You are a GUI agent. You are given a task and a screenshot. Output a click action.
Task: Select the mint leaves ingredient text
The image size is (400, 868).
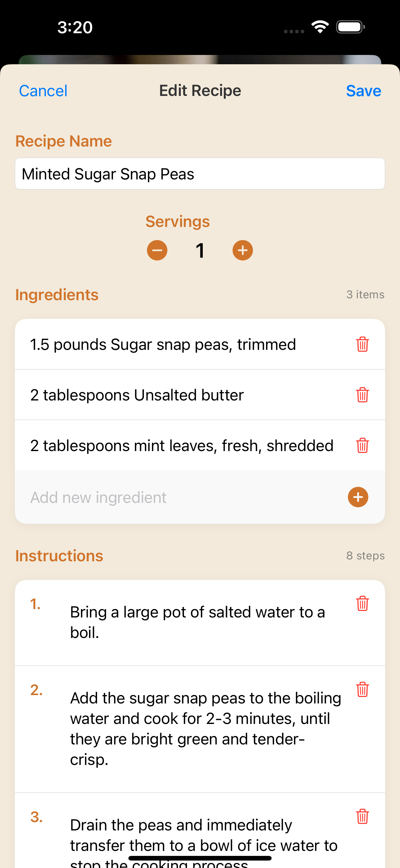182,445
